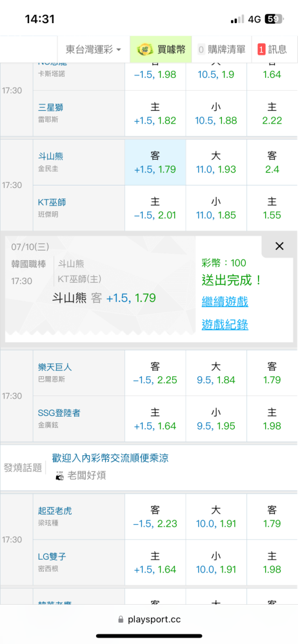
Task: Open 歡迎入內彩幣交流順便乘涼 hot topic
Action: pyautogui.click(x=110, y=458)
